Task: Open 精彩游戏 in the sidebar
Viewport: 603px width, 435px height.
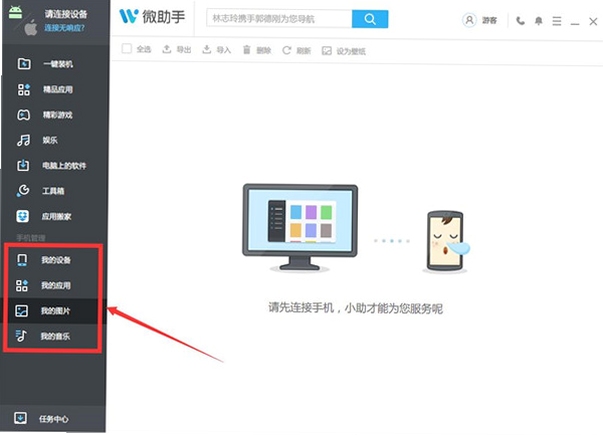Action: 54,115
